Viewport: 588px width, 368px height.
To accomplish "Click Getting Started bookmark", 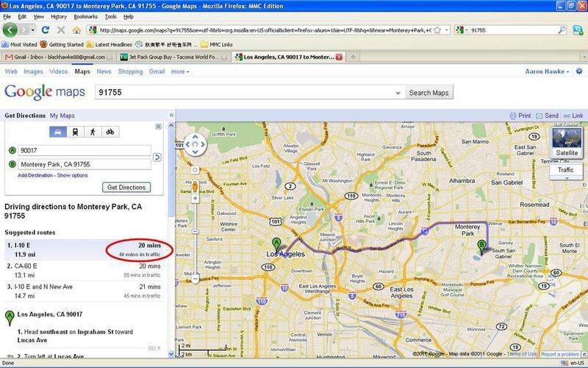I will pos(62,44).
